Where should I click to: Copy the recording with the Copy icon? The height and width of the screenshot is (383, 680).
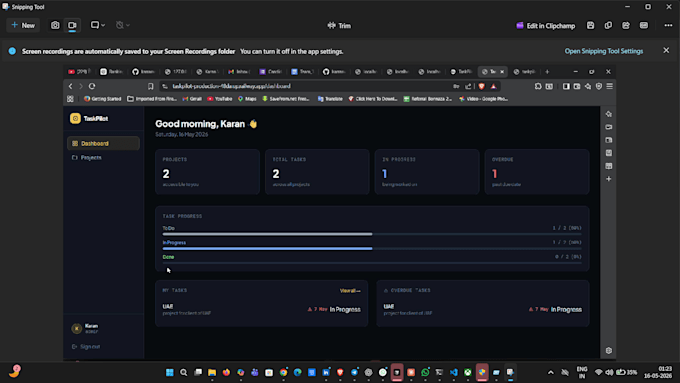(x=608, y=26)
